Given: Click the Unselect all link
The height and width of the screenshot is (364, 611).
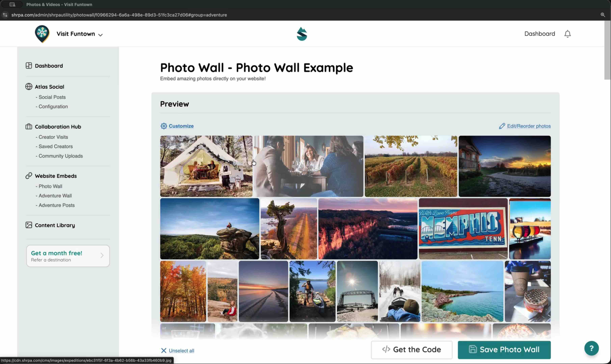Looking at the screenshot, I should click(x=181, y=351).
